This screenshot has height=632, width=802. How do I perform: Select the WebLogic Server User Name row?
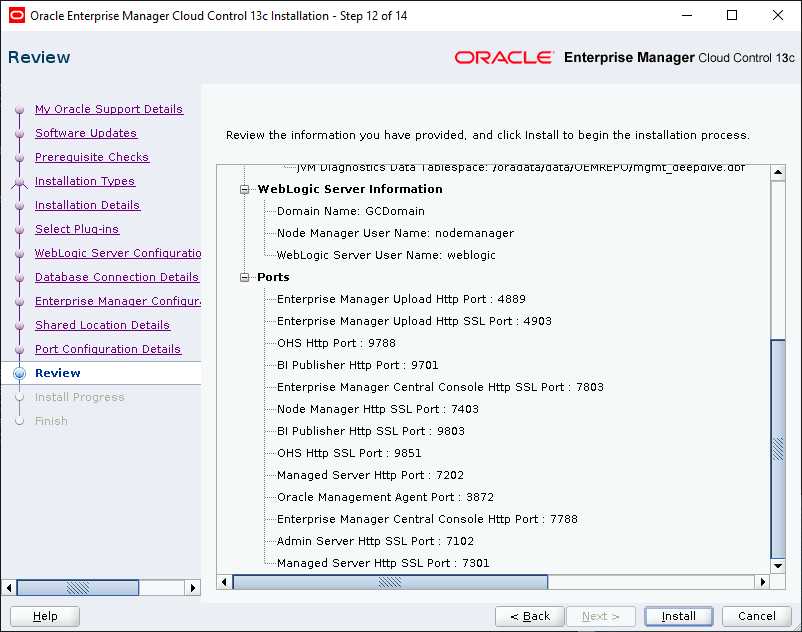tap(386, 255)
